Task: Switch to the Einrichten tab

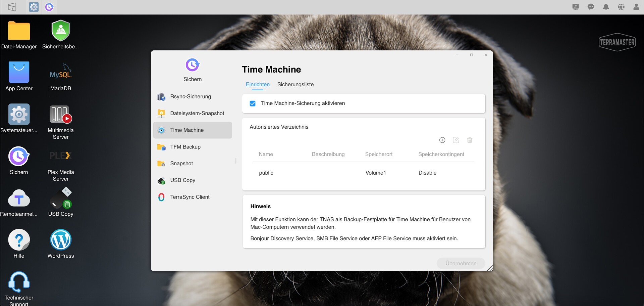Action: pos(258,84)
